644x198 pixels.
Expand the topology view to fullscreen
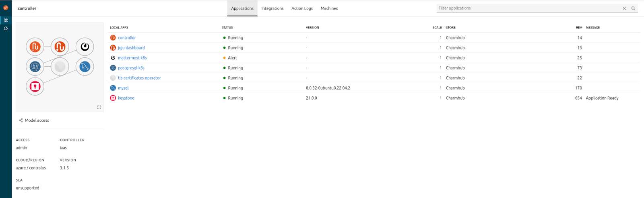click(99, 107)
